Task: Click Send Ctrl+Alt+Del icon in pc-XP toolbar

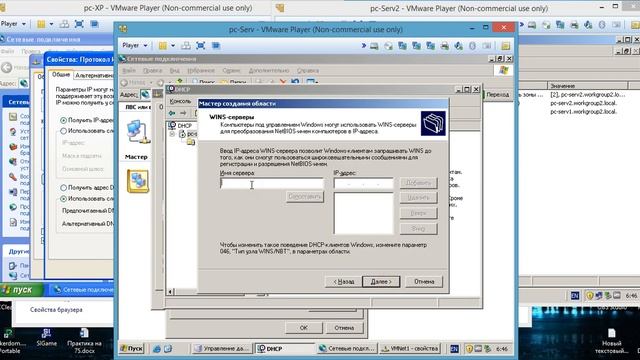Action: pos(64,24)
